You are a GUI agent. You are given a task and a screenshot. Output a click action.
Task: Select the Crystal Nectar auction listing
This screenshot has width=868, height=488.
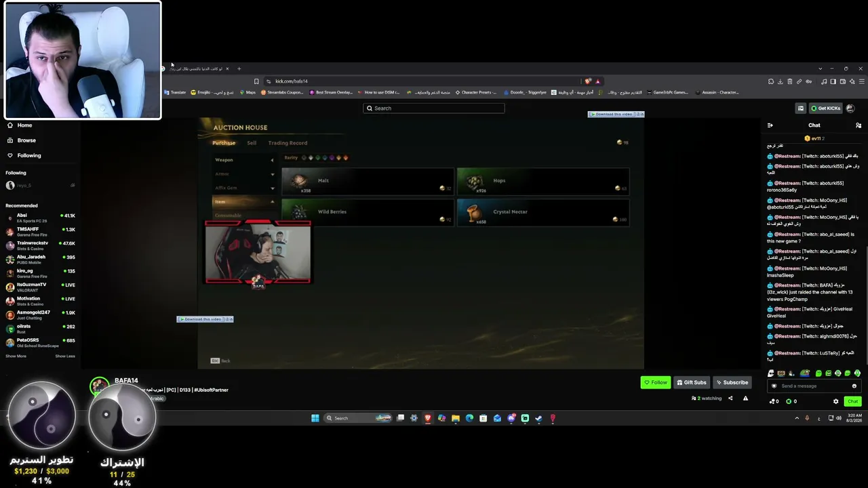[x=543, y=212]
